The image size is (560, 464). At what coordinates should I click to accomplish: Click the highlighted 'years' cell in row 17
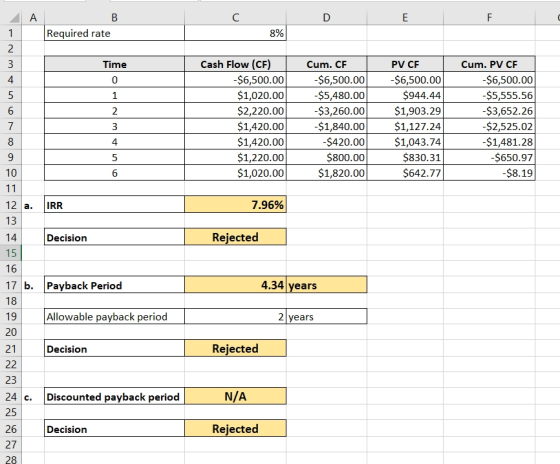[x=326, y=285]
